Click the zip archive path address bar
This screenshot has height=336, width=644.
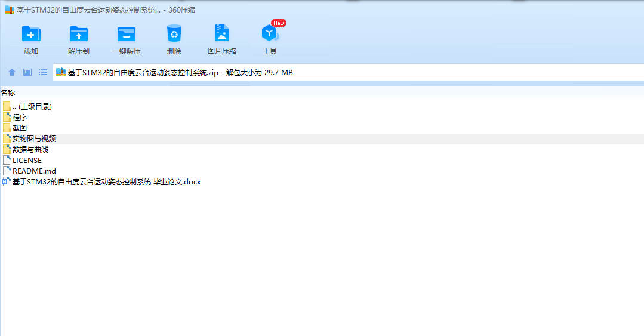pos(349,73)
